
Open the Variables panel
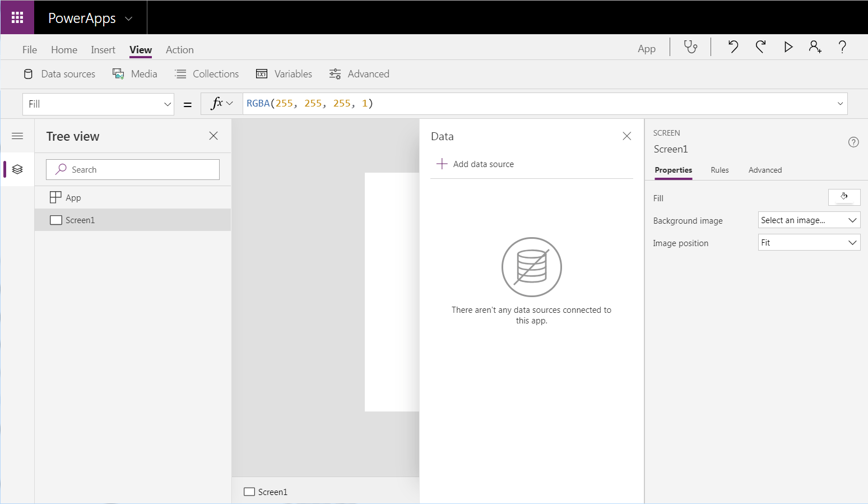point(284,73)
